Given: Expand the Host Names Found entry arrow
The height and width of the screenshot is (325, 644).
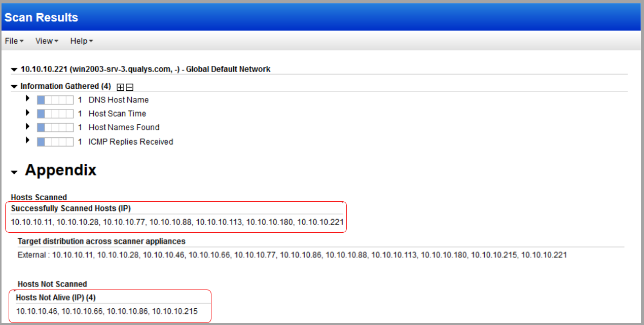Looking at the screenshot, I should [28, 126].
